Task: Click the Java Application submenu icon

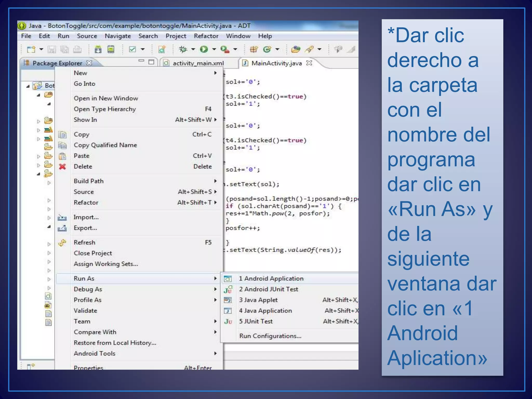Action: (x=228, y=311)
